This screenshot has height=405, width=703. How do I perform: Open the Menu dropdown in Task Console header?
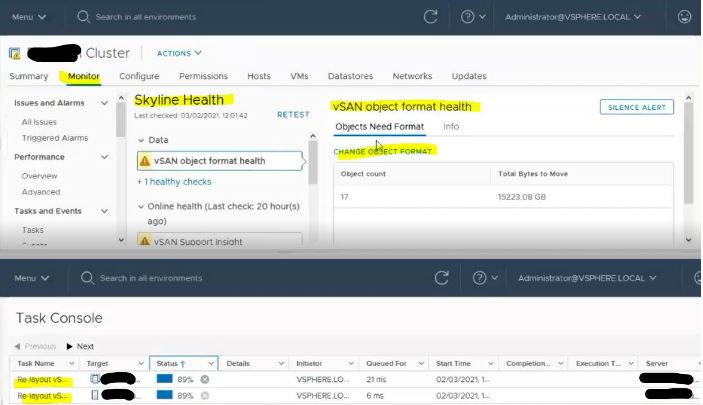(x=31, y=278)
